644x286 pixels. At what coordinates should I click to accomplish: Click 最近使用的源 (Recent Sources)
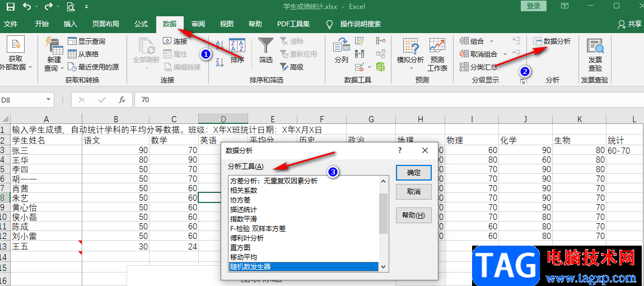pyautogui.click(x=93, y=67)
